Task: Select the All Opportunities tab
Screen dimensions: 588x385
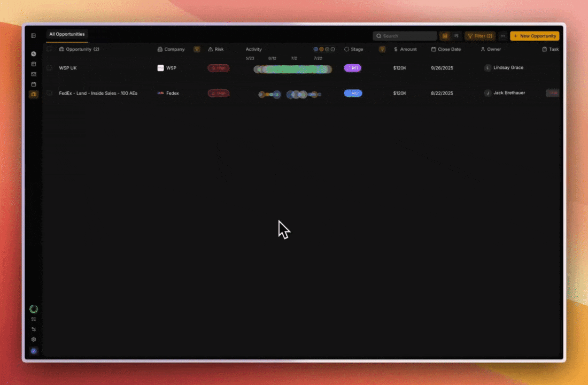Action: pyautogui.click(x=67, y=34)
